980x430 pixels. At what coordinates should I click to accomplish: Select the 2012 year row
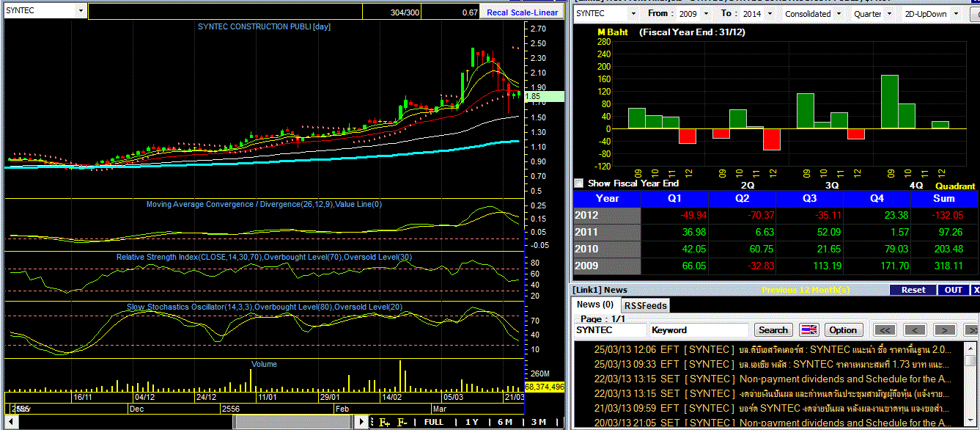(775, 215)
